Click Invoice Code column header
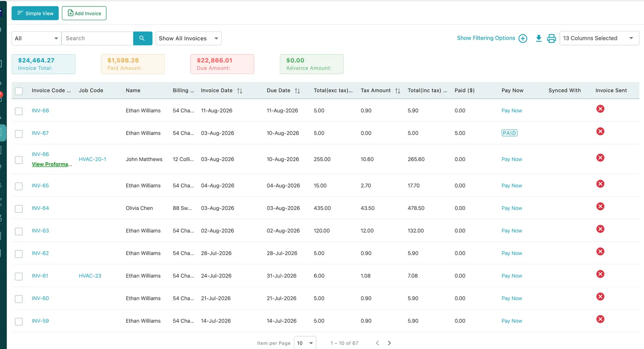Image resolution: width=644 pixels, height=349 pixels. coord(51,91)
